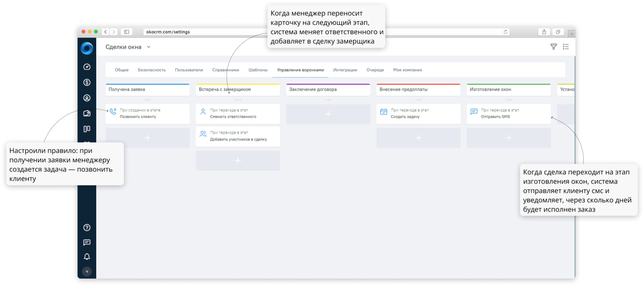Switch to the Справочники tab

tap(226, 70)
